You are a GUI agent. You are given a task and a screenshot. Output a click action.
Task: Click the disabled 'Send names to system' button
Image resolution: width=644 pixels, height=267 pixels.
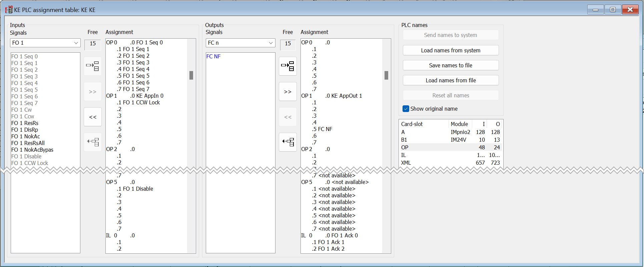pos(451,35)
